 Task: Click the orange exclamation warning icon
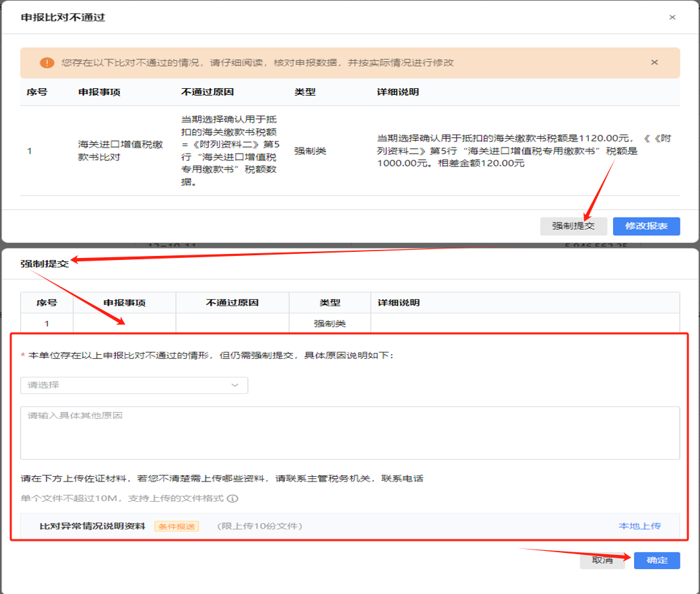[46, 63]
